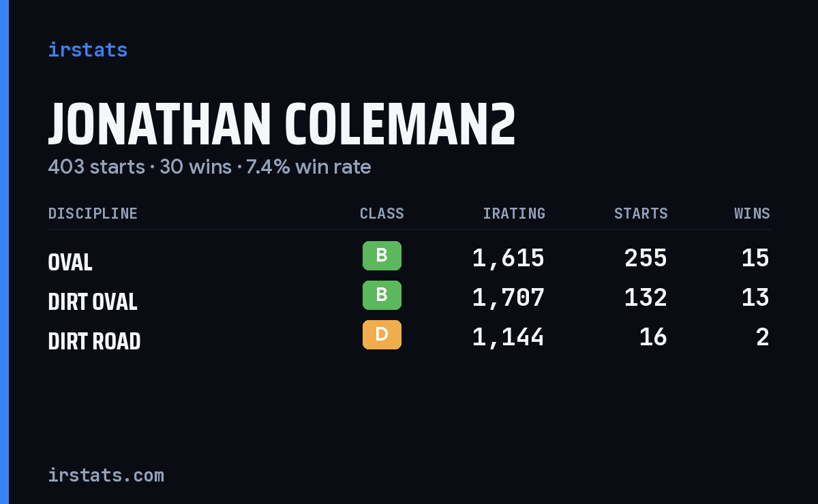This screenshot has height=504, width=818.
Task: Click the 403 starts summary line
Action: pos(209,167)
